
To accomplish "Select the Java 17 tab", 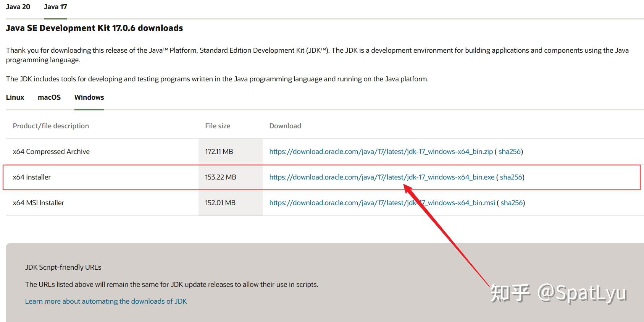I will point(55,7).
